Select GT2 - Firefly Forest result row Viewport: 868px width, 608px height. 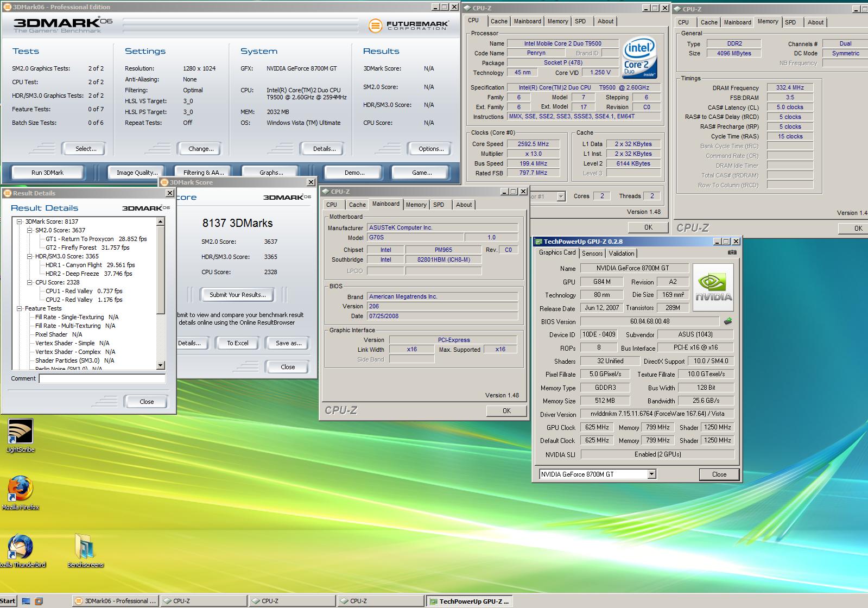click(x=87, y=248)
